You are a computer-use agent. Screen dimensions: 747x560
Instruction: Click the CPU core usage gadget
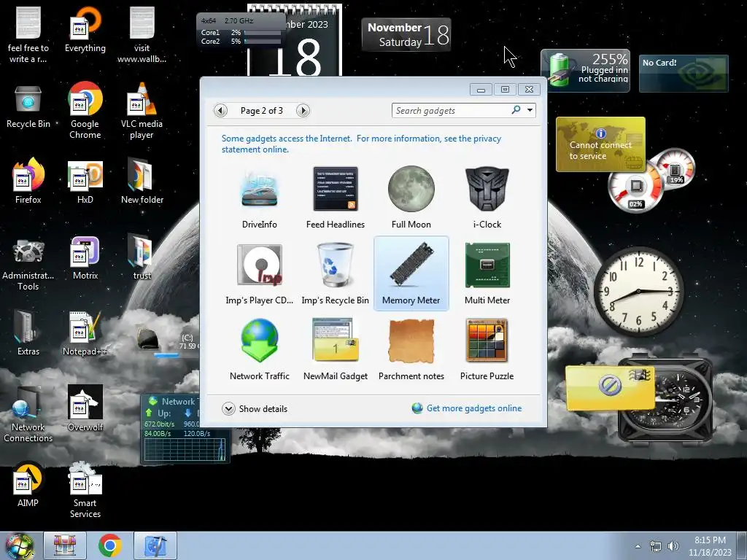click(x=241, y=30)
